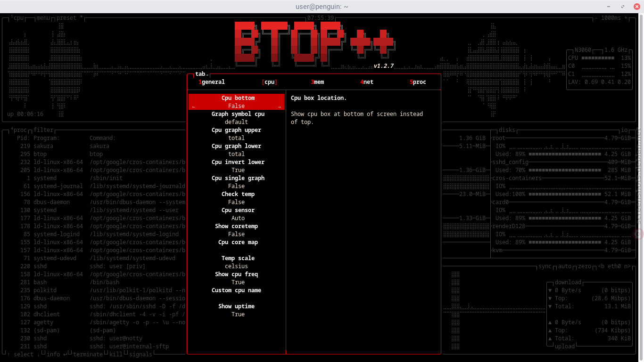Select Cpu sensor option
644x362 pixels.
pyautogui.click(x=236, y=214)
